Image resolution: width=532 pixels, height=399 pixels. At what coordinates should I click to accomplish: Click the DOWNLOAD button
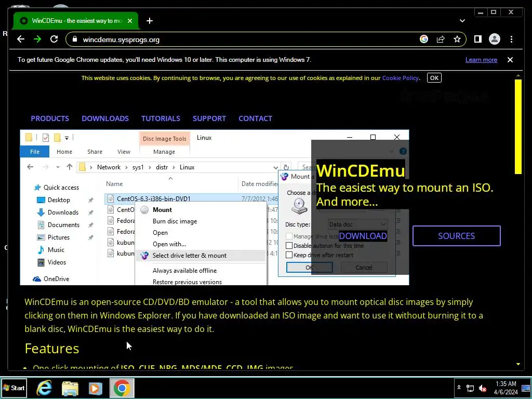coord(363,236)
